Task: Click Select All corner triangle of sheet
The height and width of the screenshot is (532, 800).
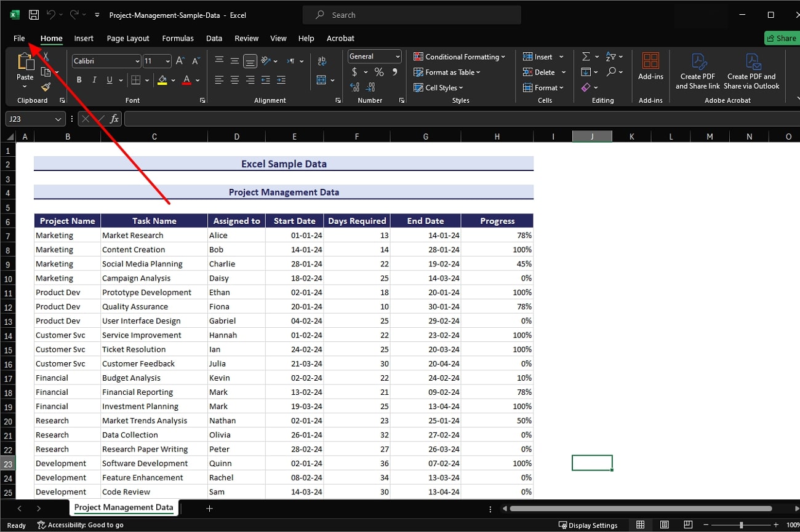Action: click(10, 137)
